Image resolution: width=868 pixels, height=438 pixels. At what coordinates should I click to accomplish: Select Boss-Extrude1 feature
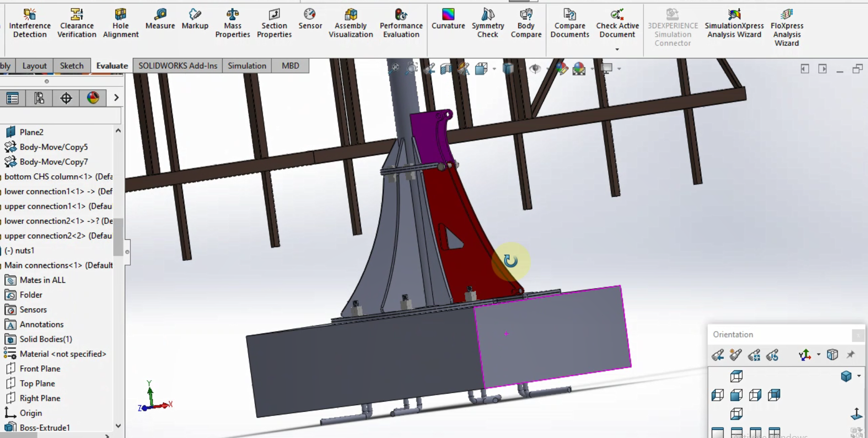pyautogui.click(x=44, y=428)
